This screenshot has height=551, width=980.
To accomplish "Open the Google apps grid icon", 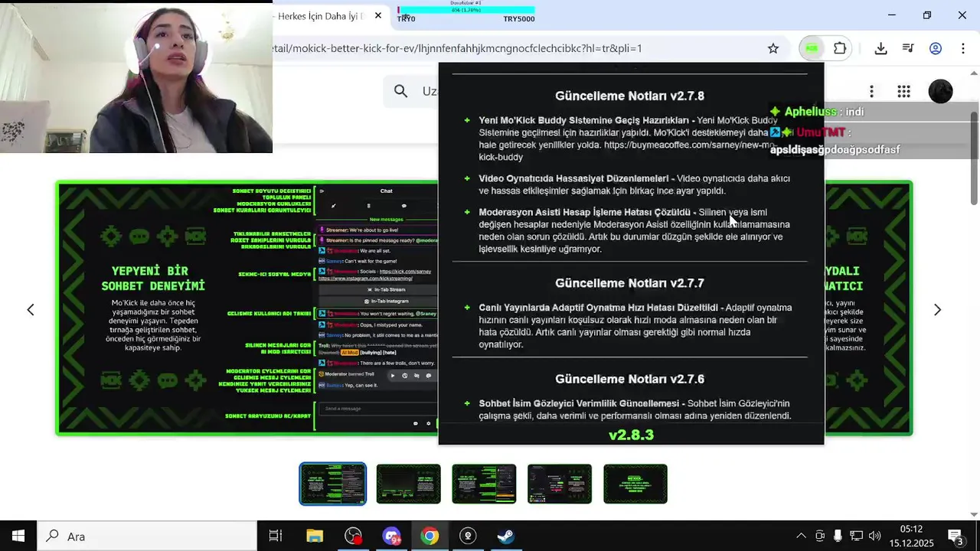I will (x=903, y=92).
